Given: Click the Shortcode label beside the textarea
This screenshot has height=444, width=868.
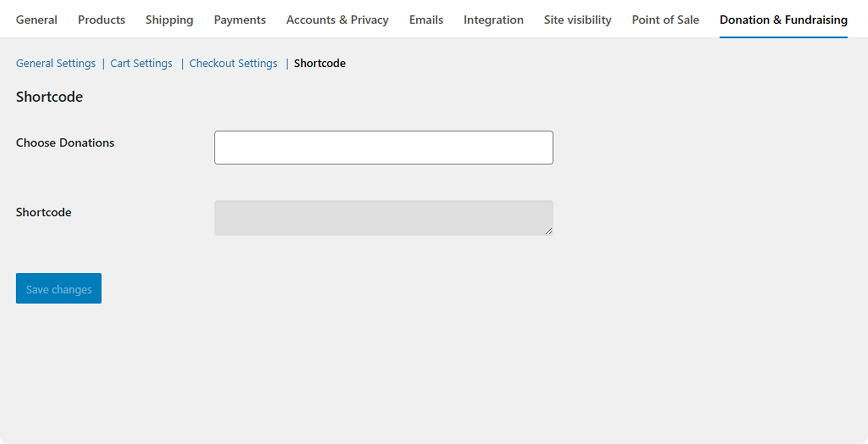Looking at the screenshot, I should tap(44, 212).
